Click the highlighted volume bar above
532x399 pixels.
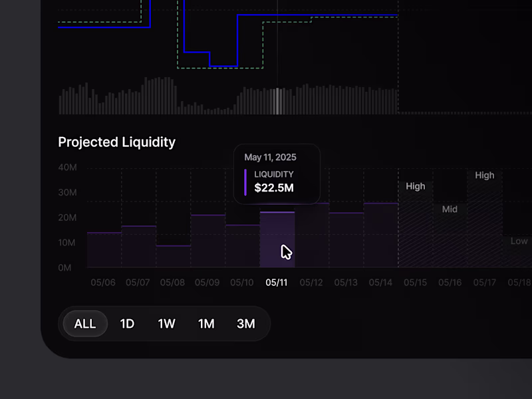coord(277,100)
